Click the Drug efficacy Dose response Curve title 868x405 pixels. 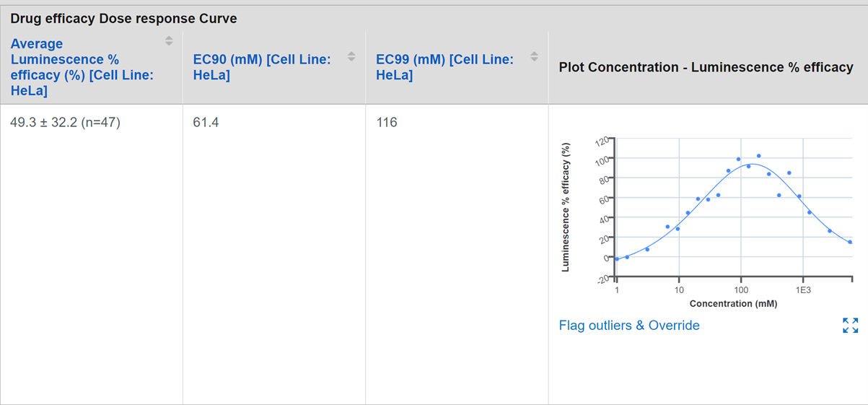[123, 18]
